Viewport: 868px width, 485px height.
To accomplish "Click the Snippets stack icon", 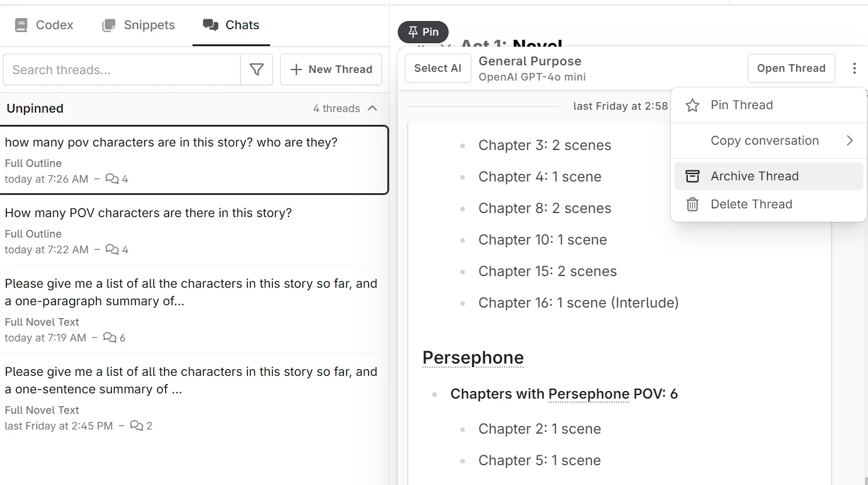I will 108,25.
